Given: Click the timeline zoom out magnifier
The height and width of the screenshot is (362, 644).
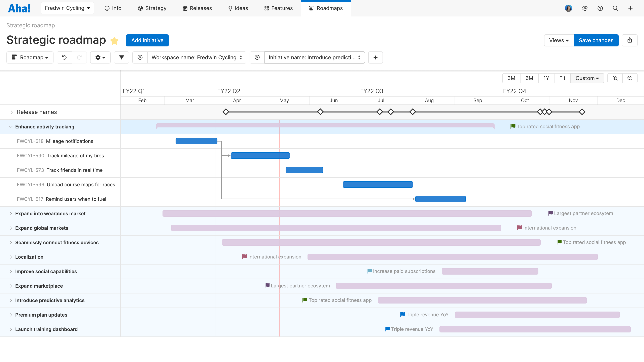Looking at the screenshot, I should pos(630,78).
